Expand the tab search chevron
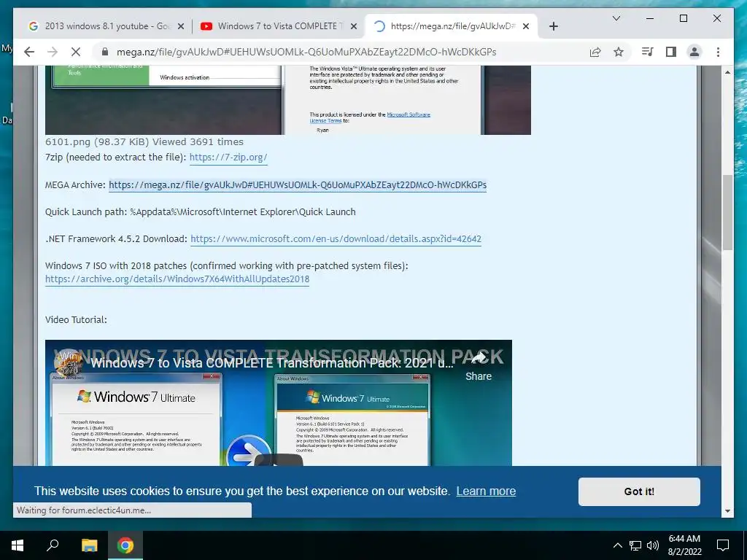This screenshot has width=747, height=560. (x=616, y=18)
